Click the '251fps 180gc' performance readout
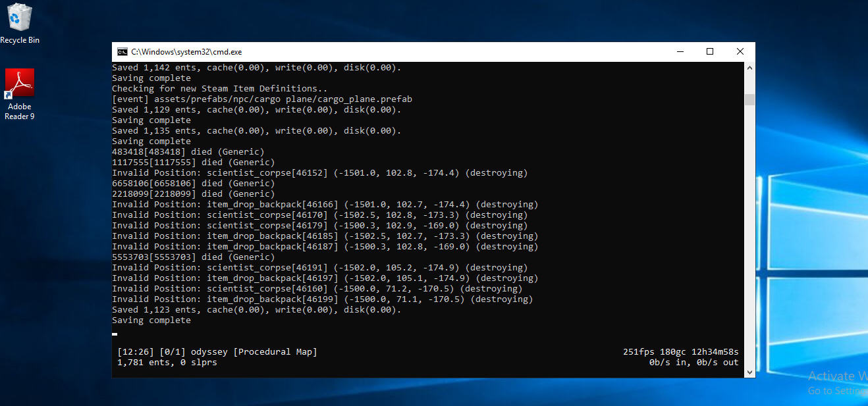 pos(680,352)
